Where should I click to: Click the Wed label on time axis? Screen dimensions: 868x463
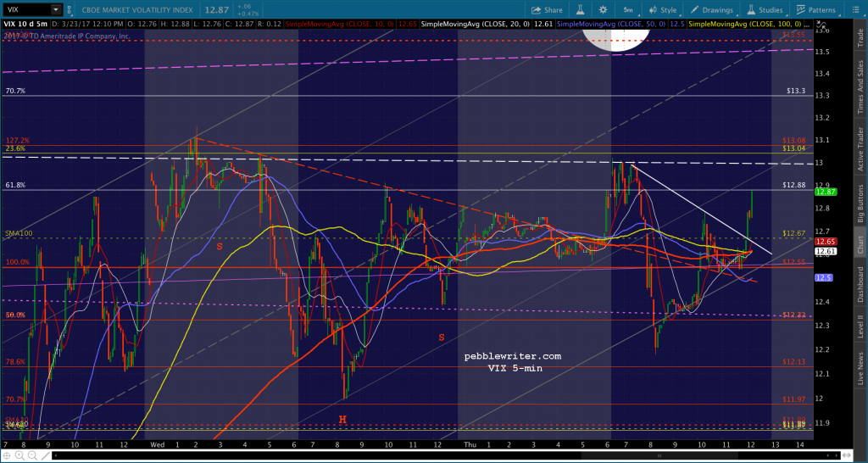point(157,444)
